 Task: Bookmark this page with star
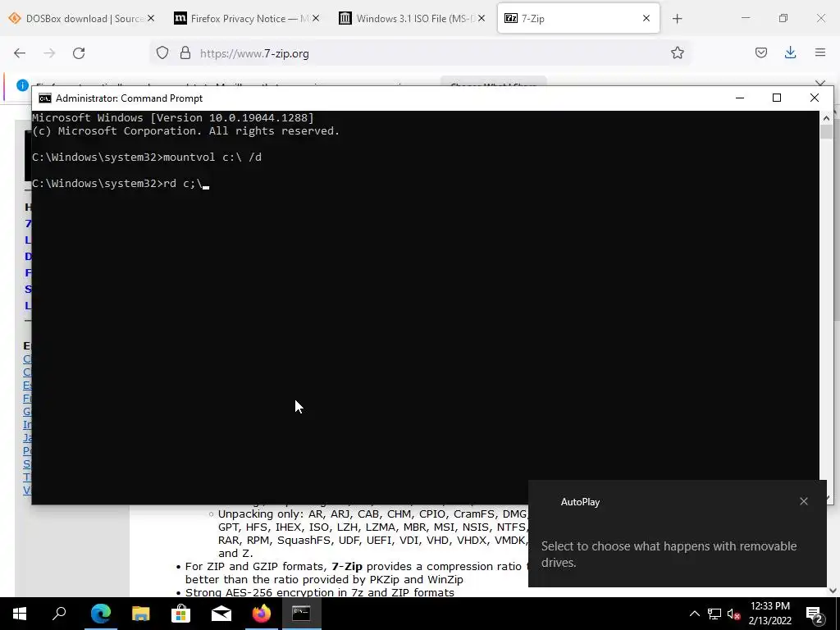tap(677, 53)
